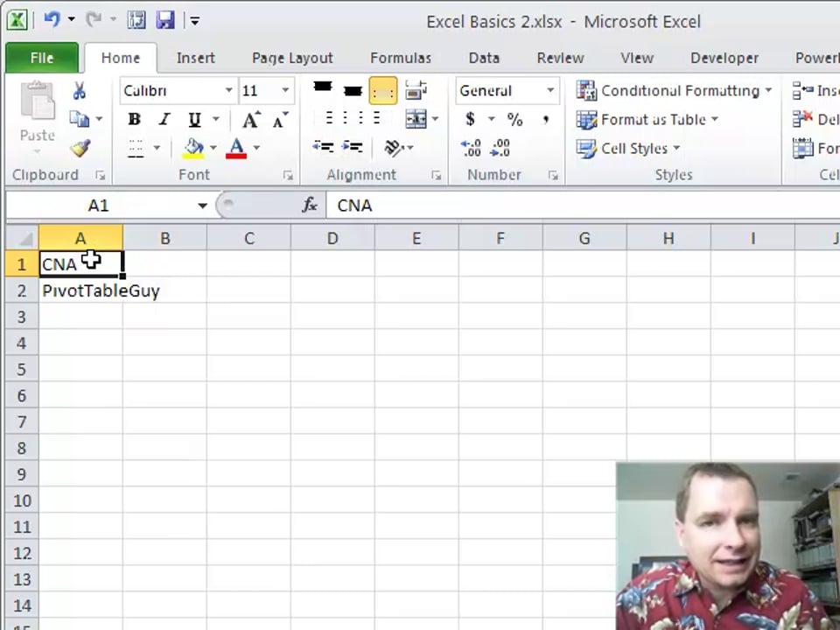Switch to the Developer tab
This screenshot has width=840, height=630.
click(x=724, y=58)
